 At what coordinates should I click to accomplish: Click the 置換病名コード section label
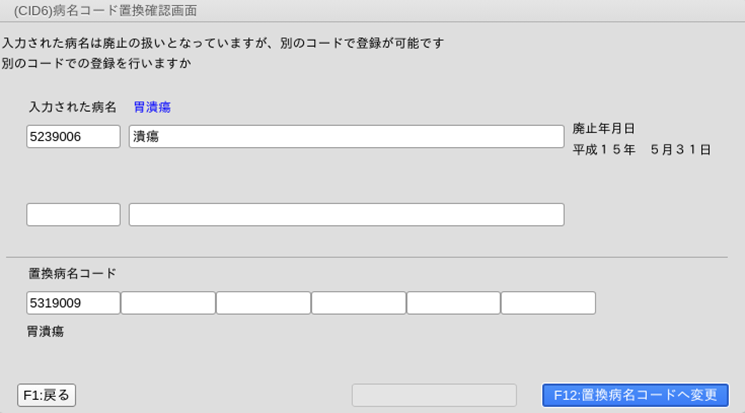(72, 273)
